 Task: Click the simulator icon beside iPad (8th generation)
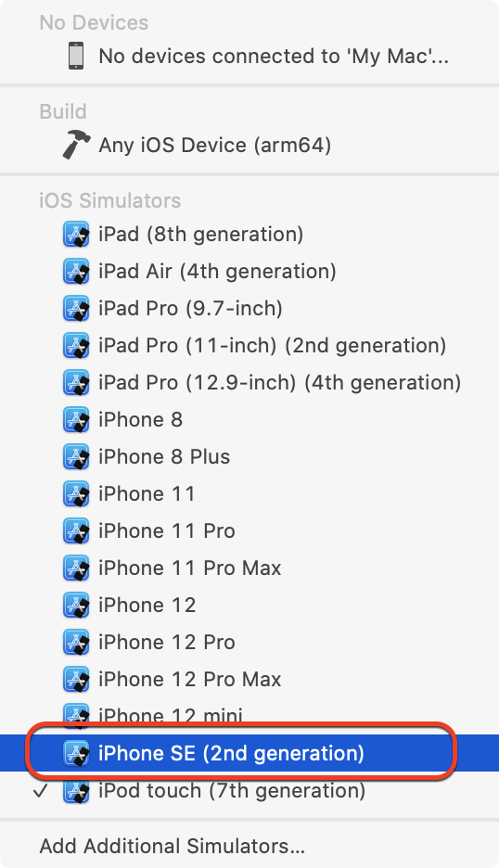pyautogui.click(x=76, y=235)
